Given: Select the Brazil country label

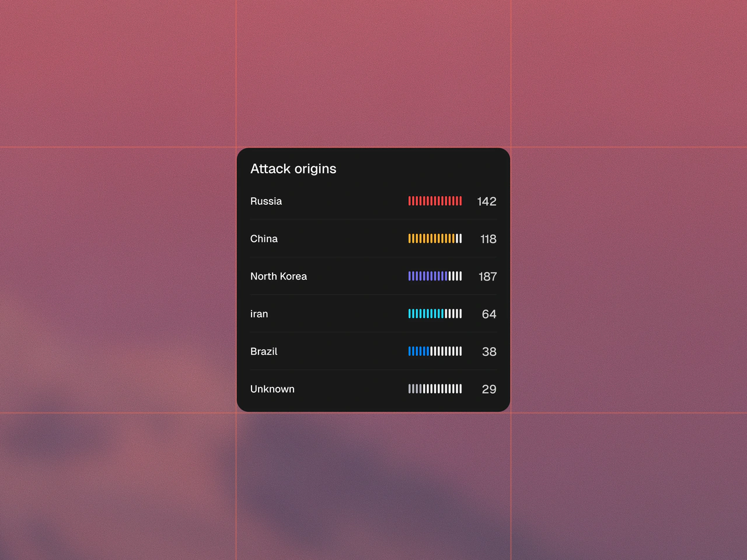Looking at the screenshot, I should point(264,351).
